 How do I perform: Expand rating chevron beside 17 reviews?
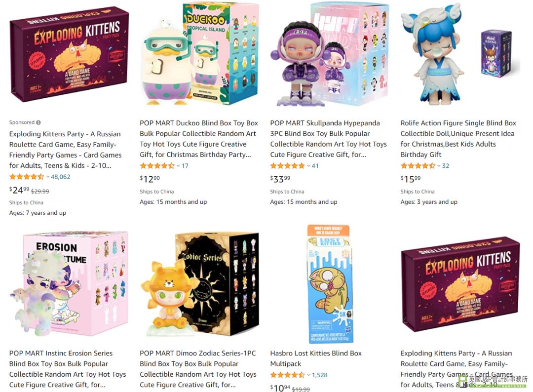[178, 166]
